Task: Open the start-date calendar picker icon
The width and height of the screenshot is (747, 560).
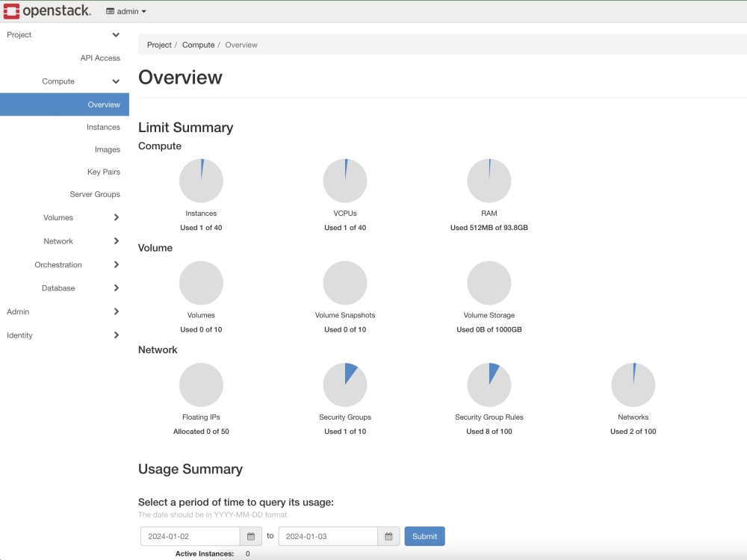Action: pyautogui.click(x=250, y=536)
